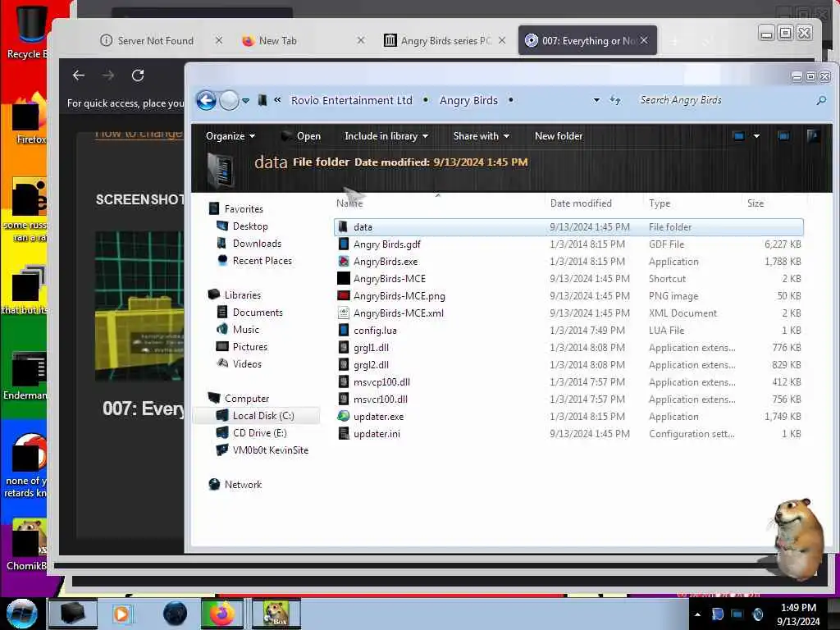Image resolution: width=840 pixels, height=630 pixels.
Task: Sort by Type column header
Action: click(x=660, y=203)
